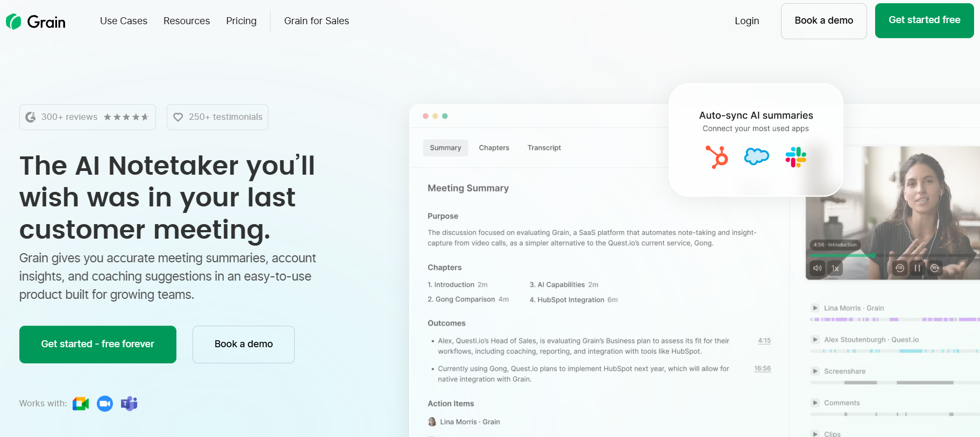Pause the video playback
The width and height of the screenshot is (980, 437).
(x=918, y=268)
